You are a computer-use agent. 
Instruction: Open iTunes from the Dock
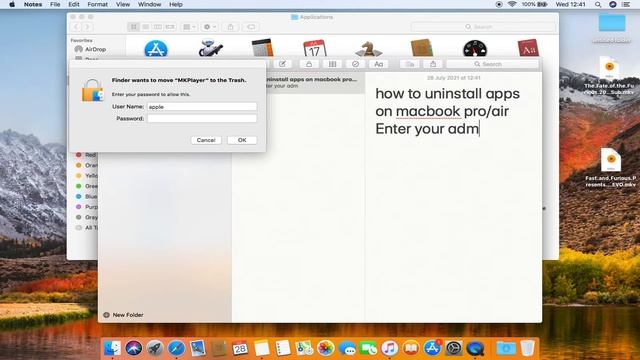[389, 348]
